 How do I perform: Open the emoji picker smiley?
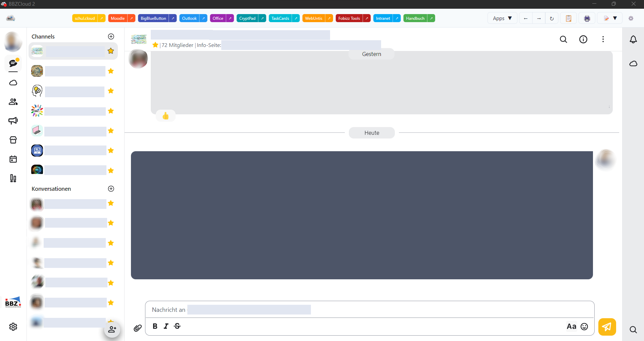pos(584,327)
